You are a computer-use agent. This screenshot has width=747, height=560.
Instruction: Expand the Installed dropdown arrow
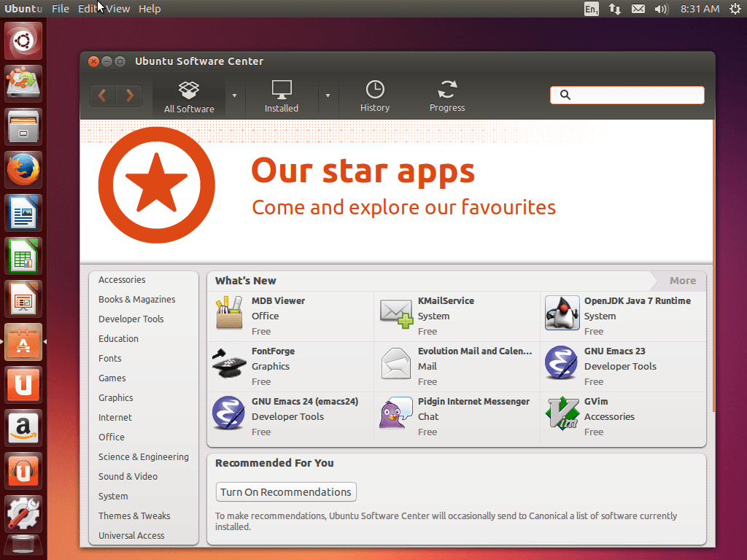[328, 96]
